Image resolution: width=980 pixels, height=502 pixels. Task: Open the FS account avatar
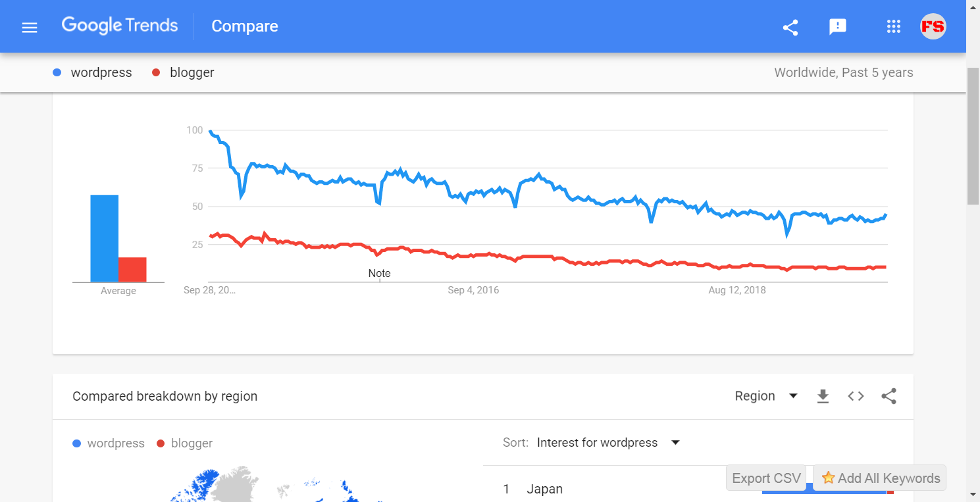[x=933, y=27]
